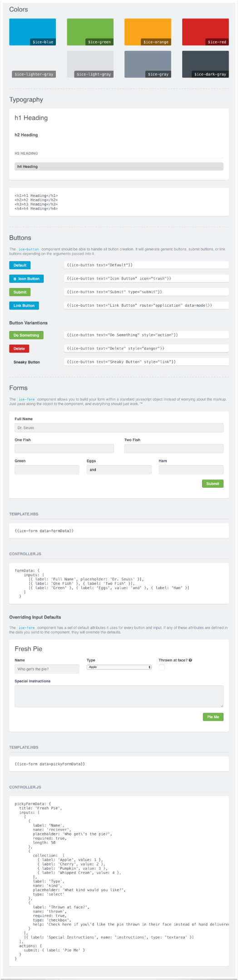Click the Forms section heading
238x980 pixels.
click(19, 388)
